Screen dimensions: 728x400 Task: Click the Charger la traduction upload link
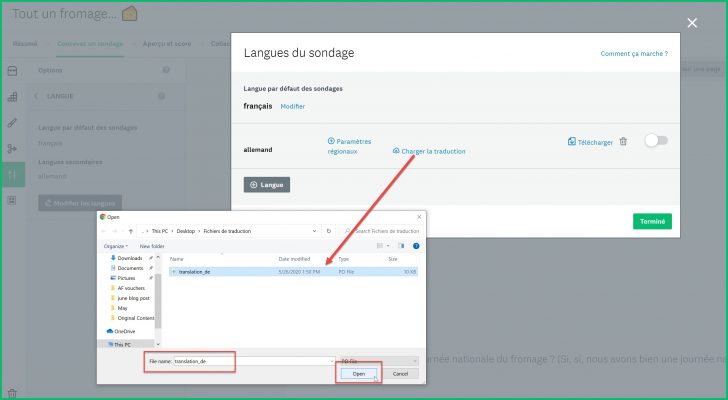click(x=432, y=151)
